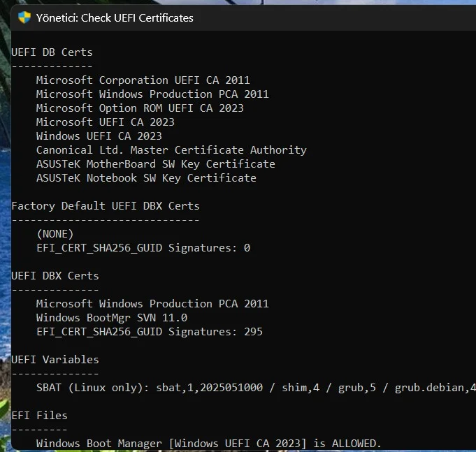
Task: Click the 'EFI Files' heading
Action: pos(39,415)
